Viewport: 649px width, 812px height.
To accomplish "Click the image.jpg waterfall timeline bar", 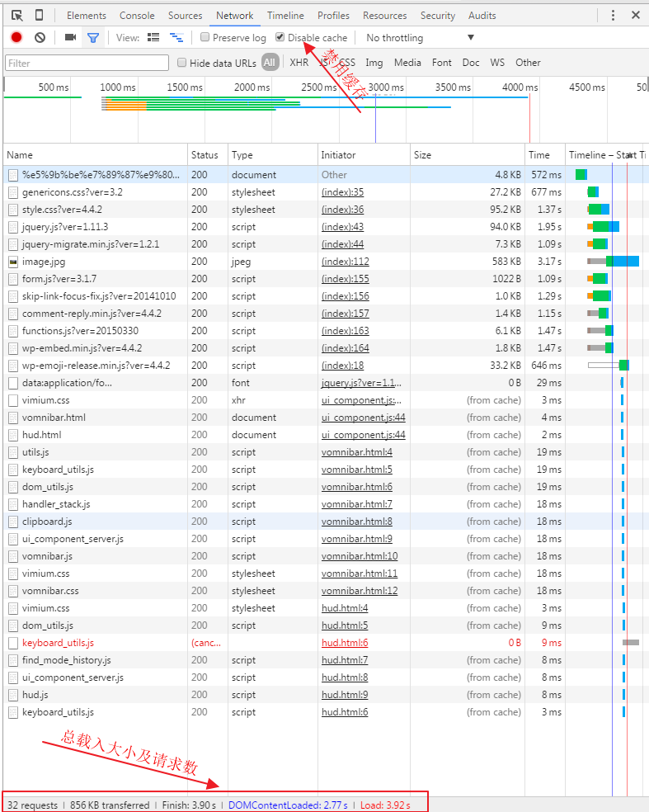I will tap(614, 262).
